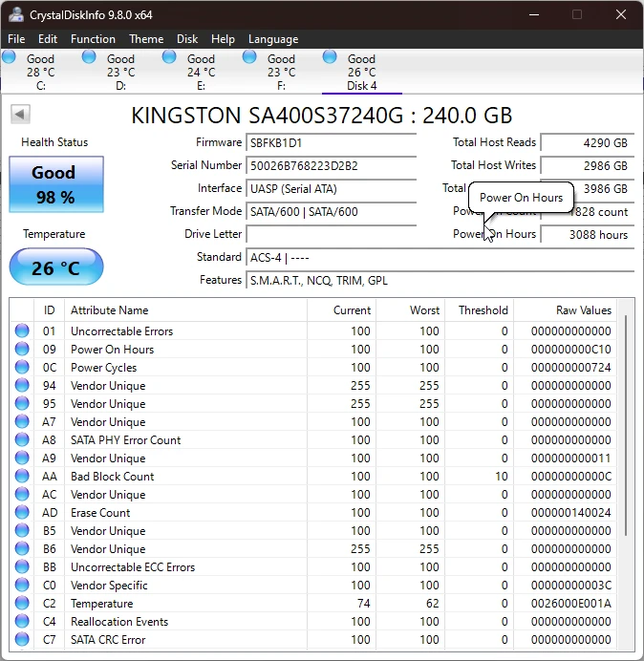Click the status orb for drive C:

[9, 56]
